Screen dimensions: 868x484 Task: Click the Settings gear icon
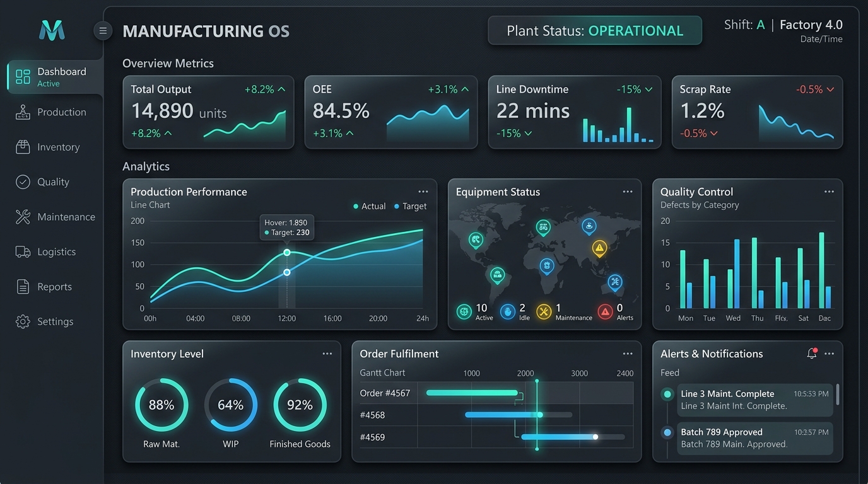23,321
